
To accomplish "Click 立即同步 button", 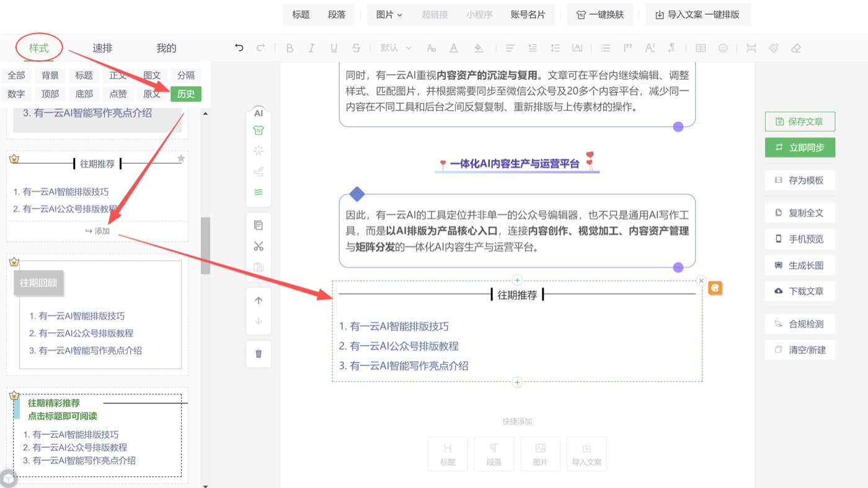I will click(800, 148).
